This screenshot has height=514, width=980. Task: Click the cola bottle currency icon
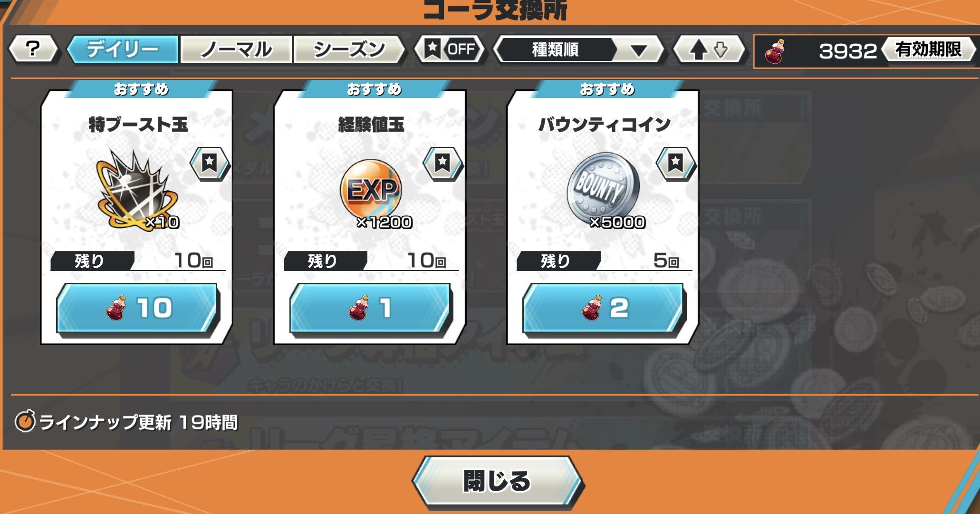775,51
